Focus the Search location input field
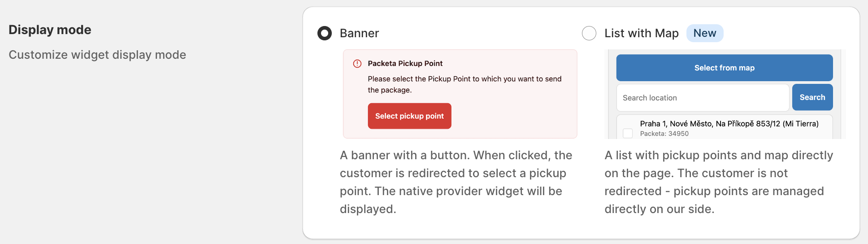 pyautogui.click(x=703, y=98)
